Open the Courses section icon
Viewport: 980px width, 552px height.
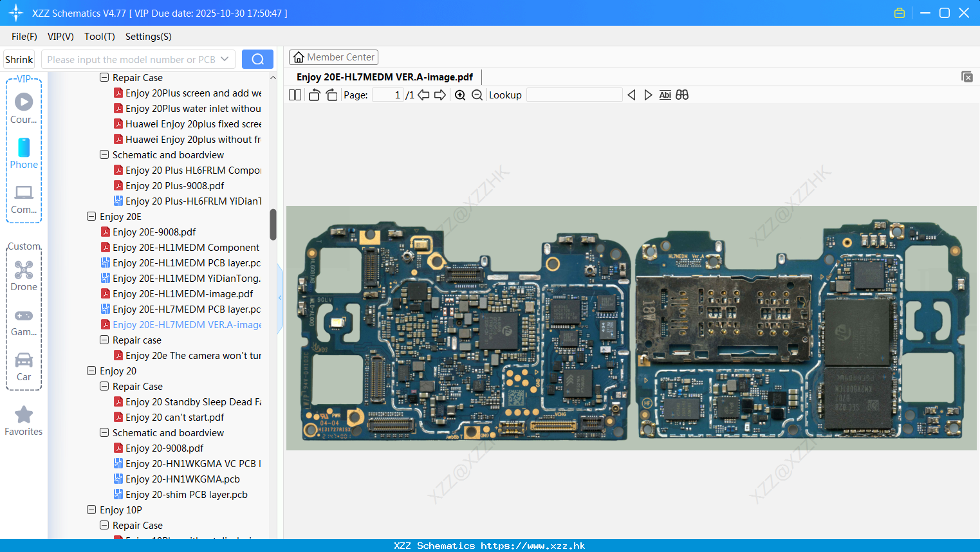click(24, 102)
